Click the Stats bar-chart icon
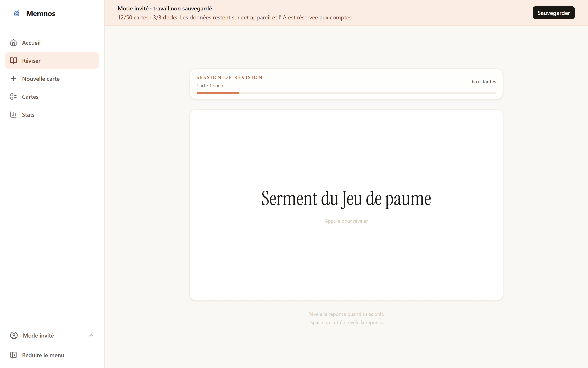 [13, 114]
